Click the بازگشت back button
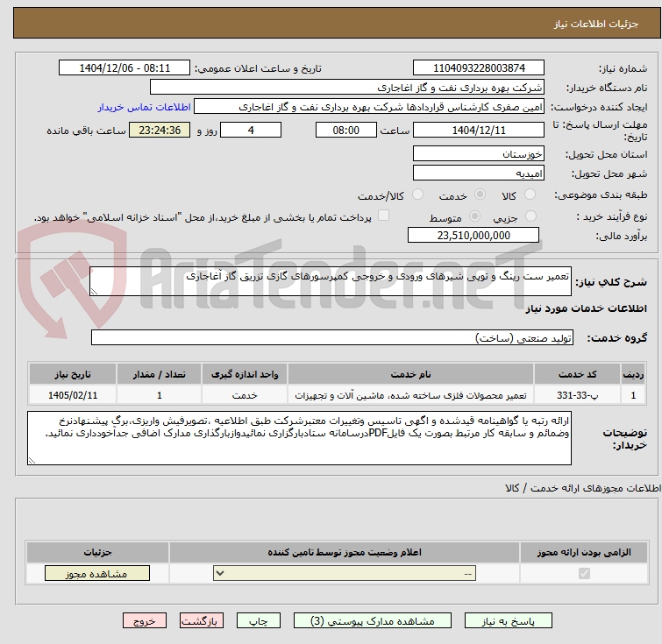 coord(202,621)
